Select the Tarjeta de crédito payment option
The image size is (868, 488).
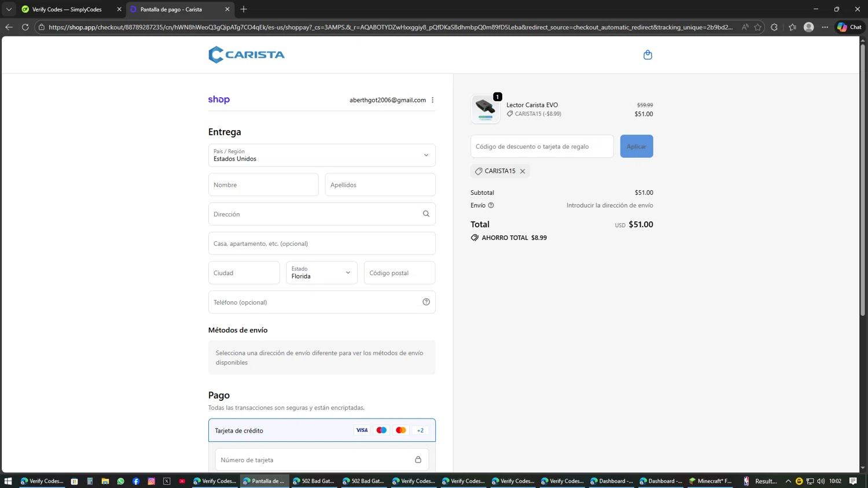pos(322,430)
